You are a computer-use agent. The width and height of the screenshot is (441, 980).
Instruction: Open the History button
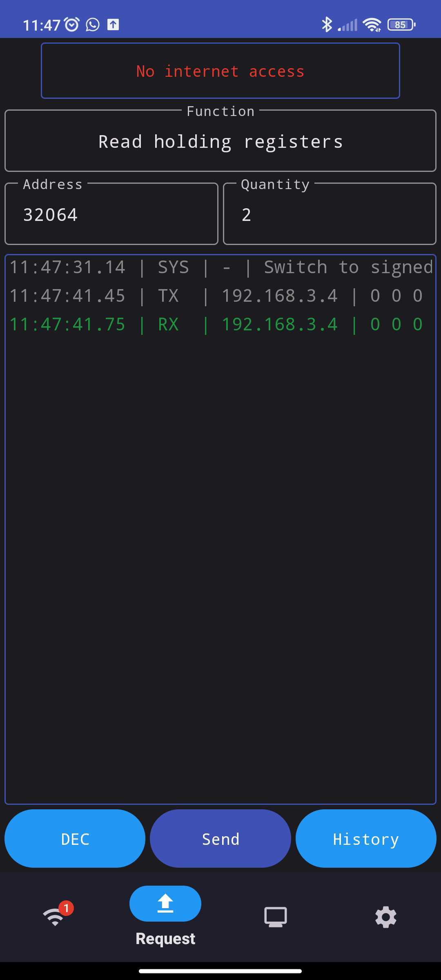366,839
